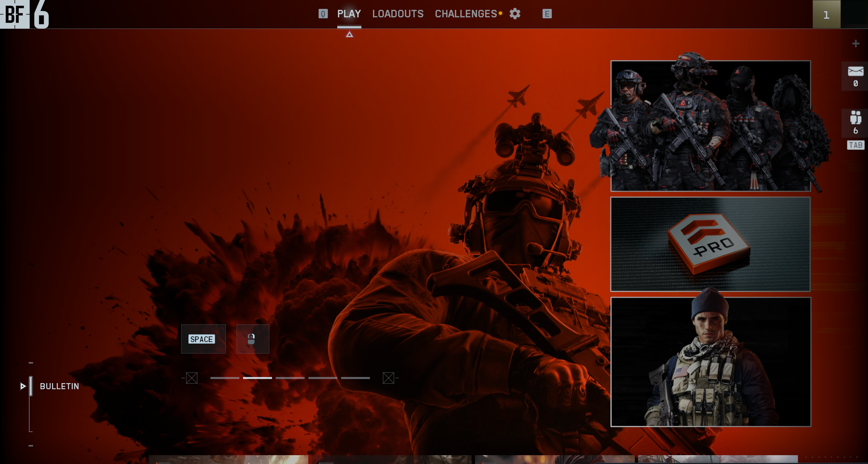Click the Q previous-tab key icon

pyautogui.click(x=323, y=14)
